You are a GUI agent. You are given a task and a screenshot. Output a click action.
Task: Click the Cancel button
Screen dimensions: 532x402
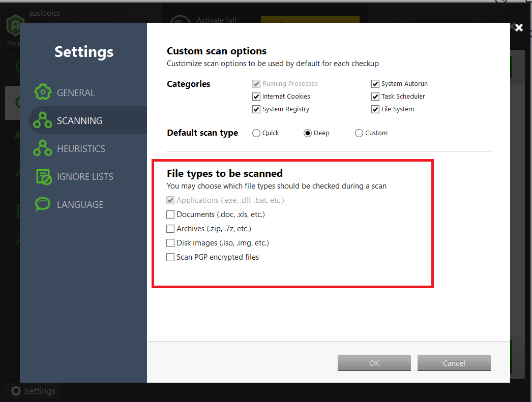[x=454, y=363]
